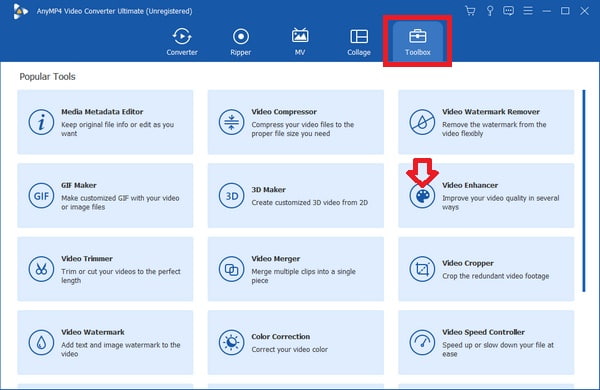The width and height of the screenshot is (600, 390).
Task: Click the Video Enhancer palette icon
Action: coord(422,196)
